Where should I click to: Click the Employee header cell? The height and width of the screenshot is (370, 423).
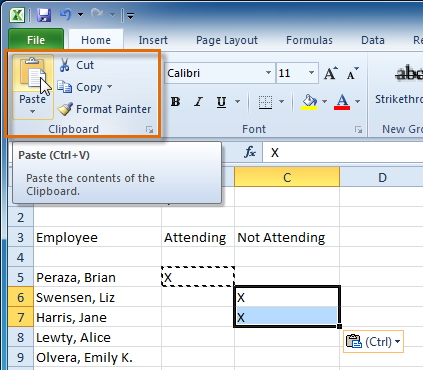pyautogui.click(x=97, y=237)
